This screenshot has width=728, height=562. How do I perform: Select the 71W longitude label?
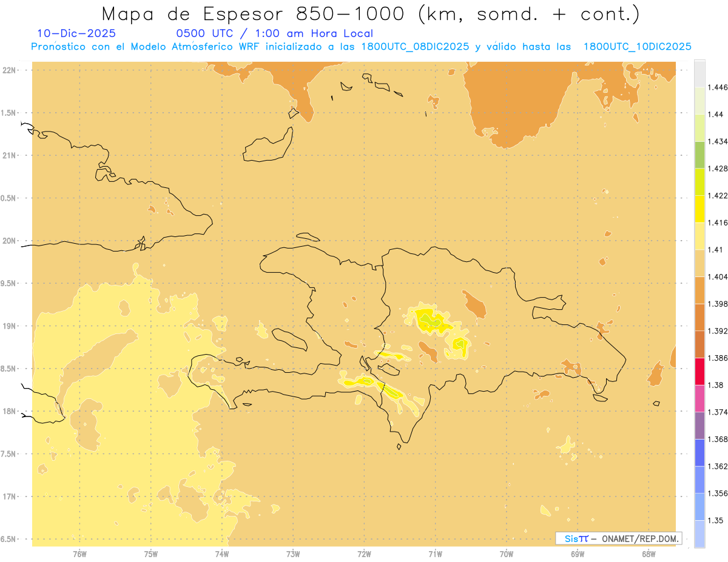(435, 554)
